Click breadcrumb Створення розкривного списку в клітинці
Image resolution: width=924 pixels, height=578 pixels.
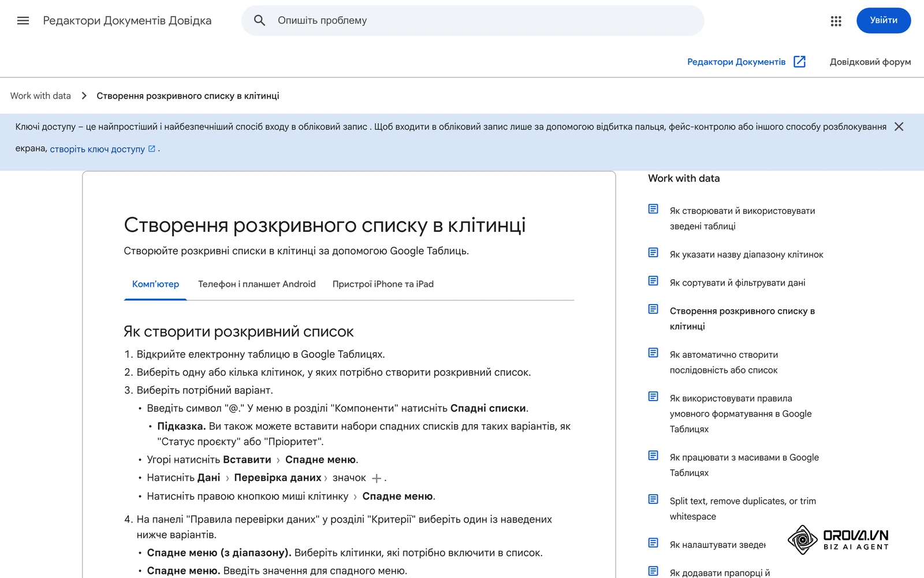(x=188, y=96)
